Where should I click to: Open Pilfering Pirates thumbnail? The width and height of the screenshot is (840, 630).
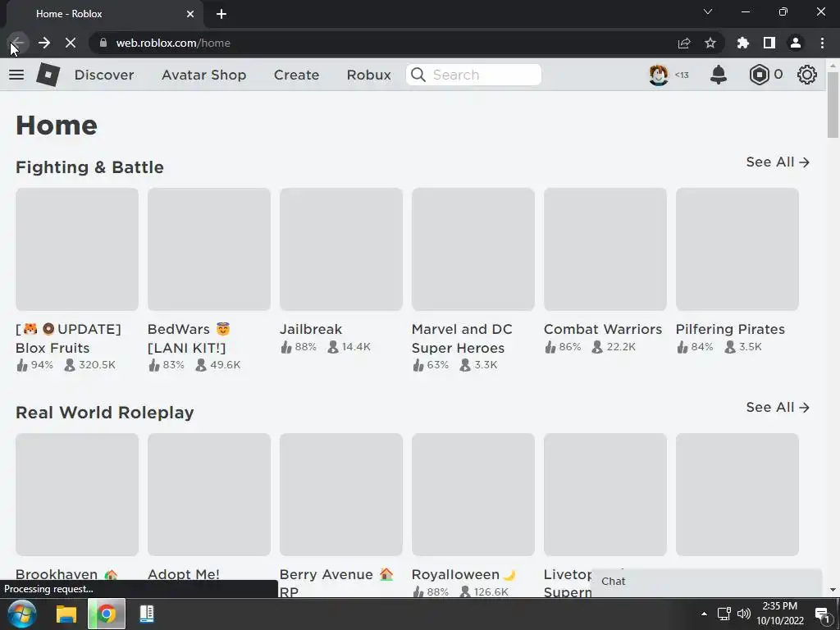tap(737, 249)
